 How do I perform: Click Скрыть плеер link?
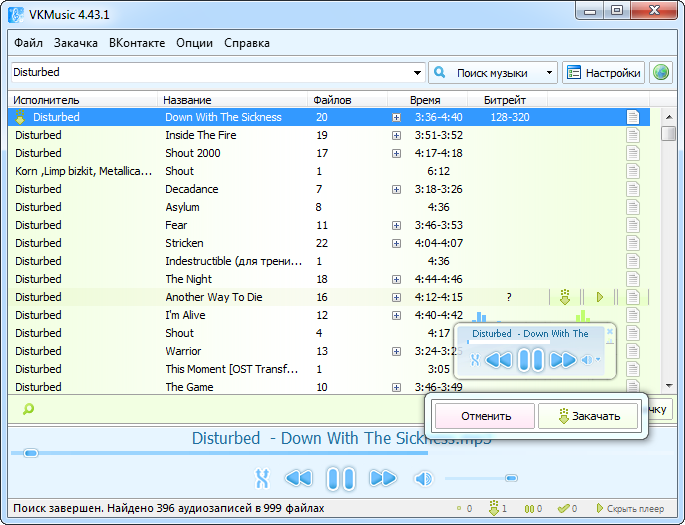[x=630, y=508]
